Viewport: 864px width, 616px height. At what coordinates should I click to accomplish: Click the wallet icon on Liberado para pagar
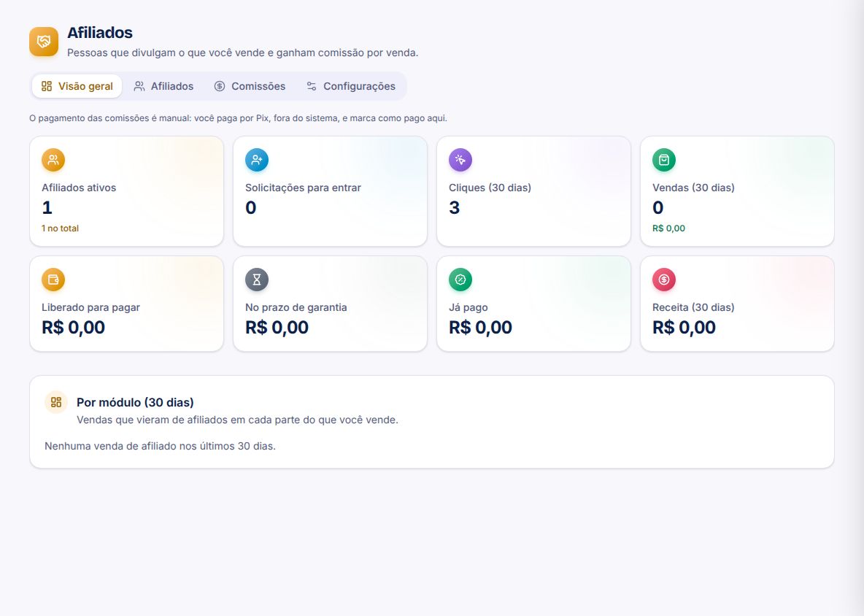coord(53,280)
